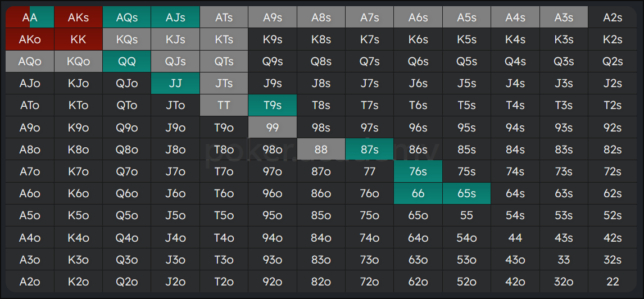Select the AA hand cell
The height and width of the screenshot is (299, 644).
pos(30,17)
